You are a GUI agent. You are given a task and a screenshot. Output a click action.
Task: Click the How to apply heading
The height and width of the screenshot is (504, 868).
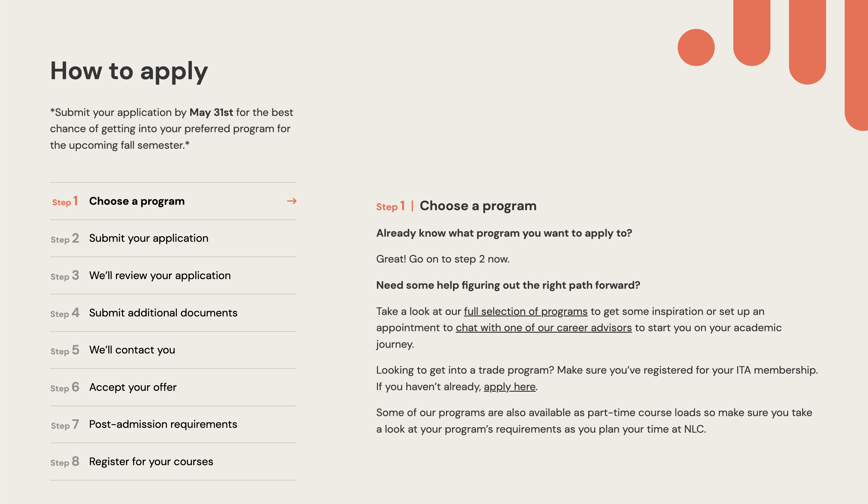pos(129,71)
